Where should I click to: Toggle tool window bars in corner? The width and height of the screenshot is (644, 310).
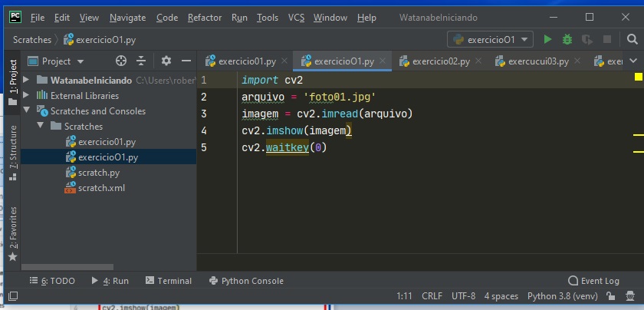tap(12, 296)
